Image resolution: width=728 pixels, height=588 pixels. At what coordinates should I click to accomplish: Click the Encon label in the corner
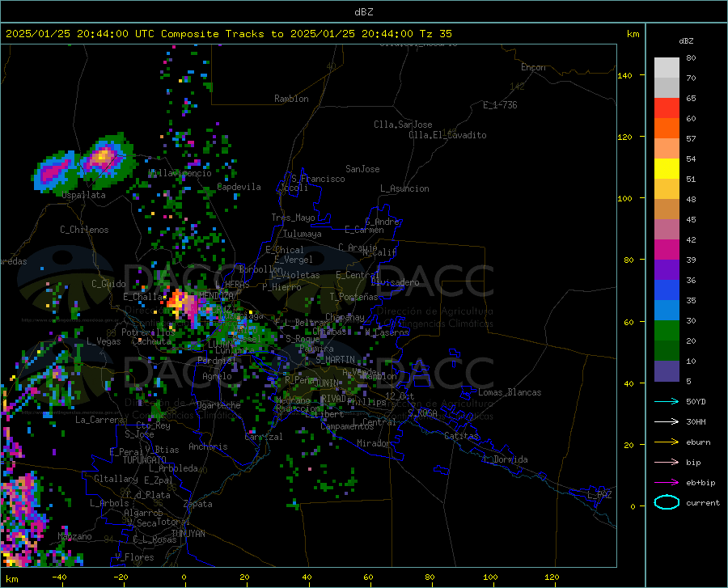pos(533,67)
